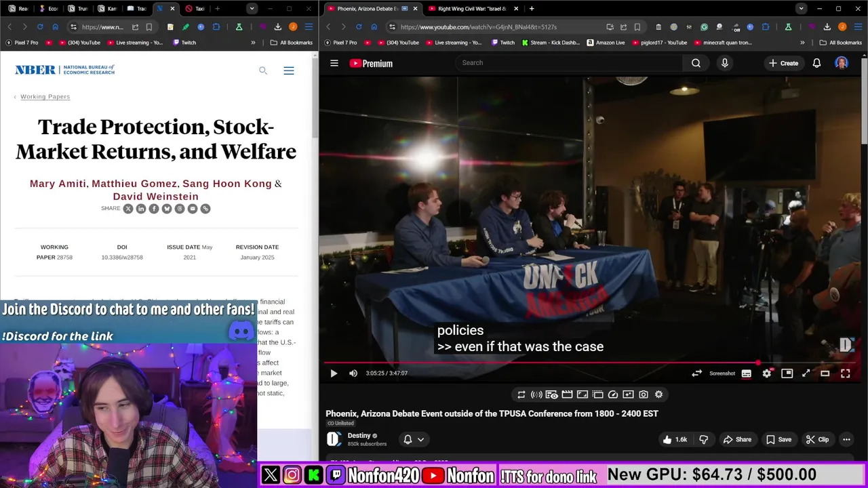Open All Bookmarks folder in YouTube window

coord(841,43)
